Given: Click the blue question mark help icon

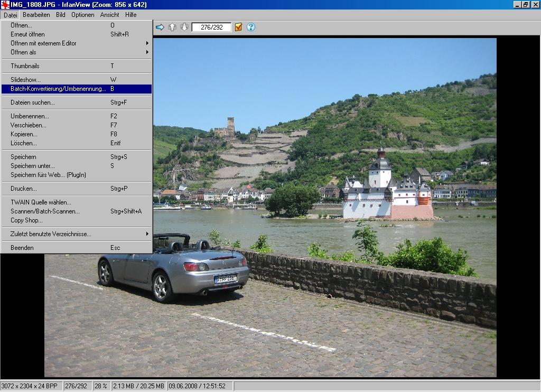Looking at the screenshot, I should pos(251,27).
